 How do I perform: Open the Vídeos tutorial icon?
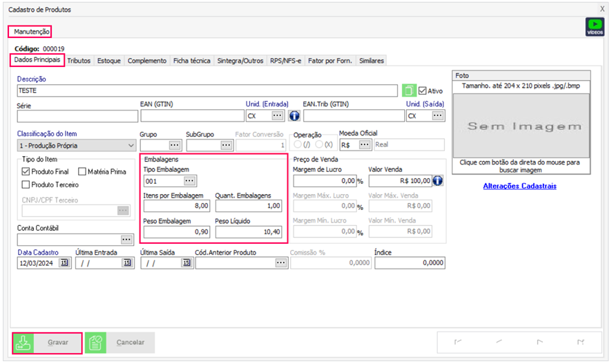[594, 27]
